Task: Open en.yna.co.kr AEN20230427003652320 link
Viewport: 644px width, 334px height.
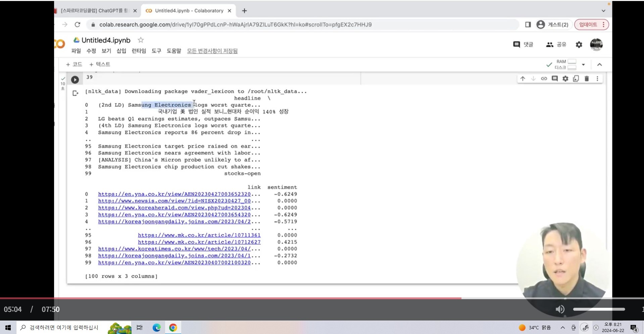Action: click(x=174, y=194)
